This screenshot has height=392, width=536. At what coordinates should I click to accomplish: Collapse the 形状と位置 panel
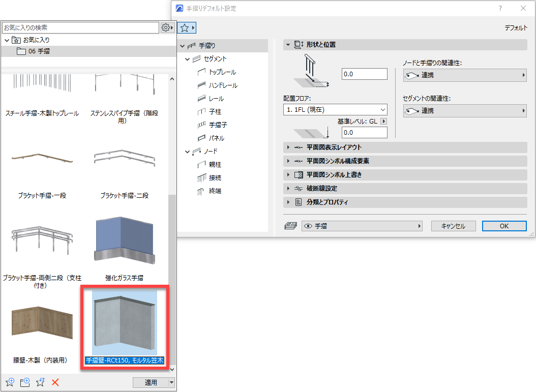(x=288, y=45)
